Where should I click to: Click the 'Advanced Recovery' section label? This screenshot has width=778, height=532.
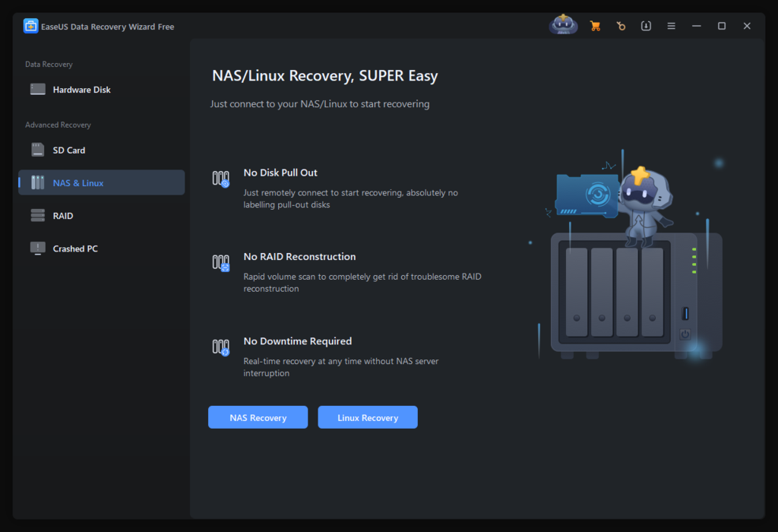[x=58, y=125]
